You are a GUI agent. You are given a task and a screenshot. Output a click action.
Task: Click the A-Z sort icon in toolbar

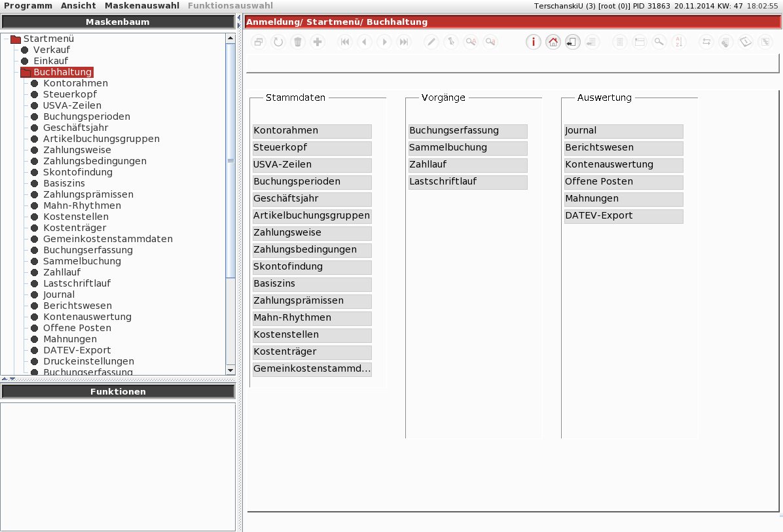pos(679,42)
